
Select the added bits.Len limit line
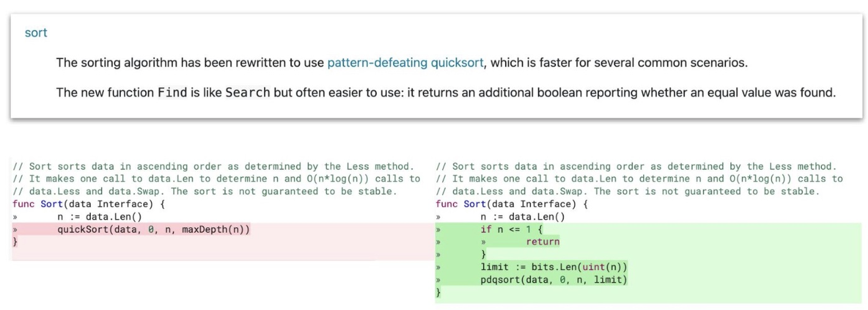click(x=554, y=267)
